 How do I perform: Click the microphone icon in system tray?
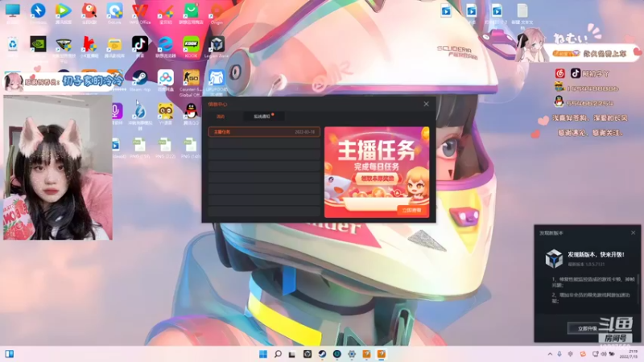coord(559,354)
